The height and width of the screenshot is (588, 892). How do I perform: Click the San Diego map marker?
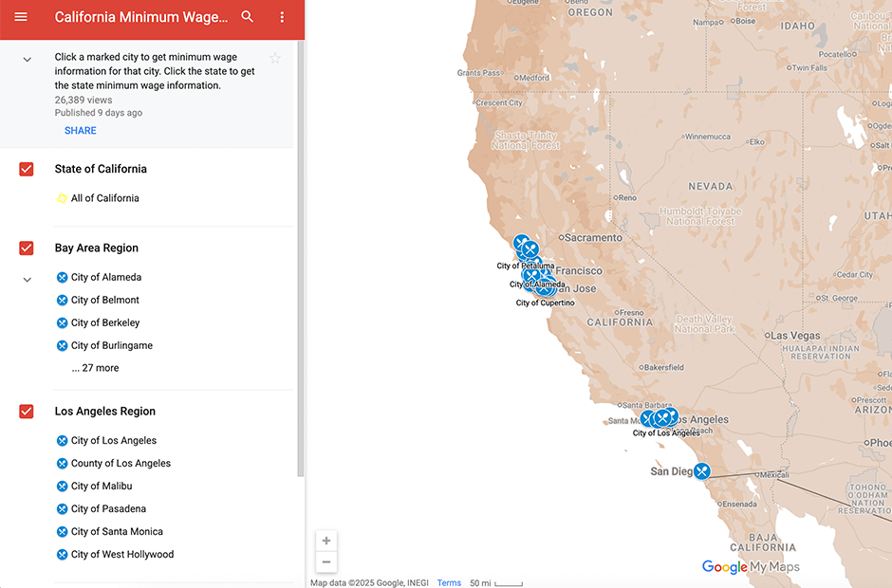(x=701, y=470)
